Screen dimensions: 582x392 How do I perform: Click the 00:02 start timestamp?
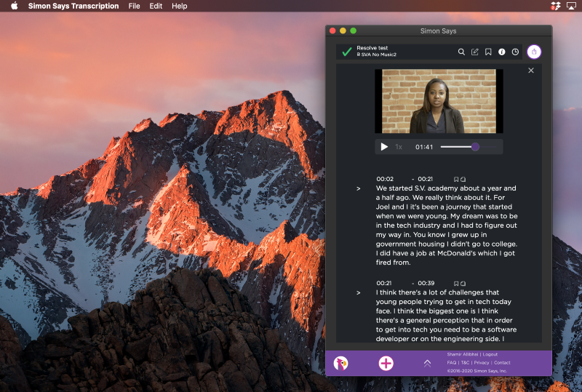pos(385,179)
